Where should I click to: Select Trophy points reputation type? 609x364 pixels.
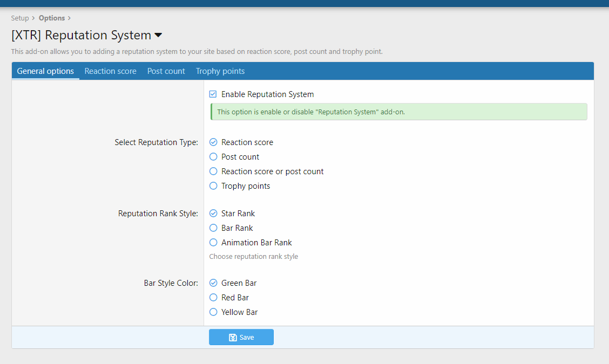click(213, 186)
